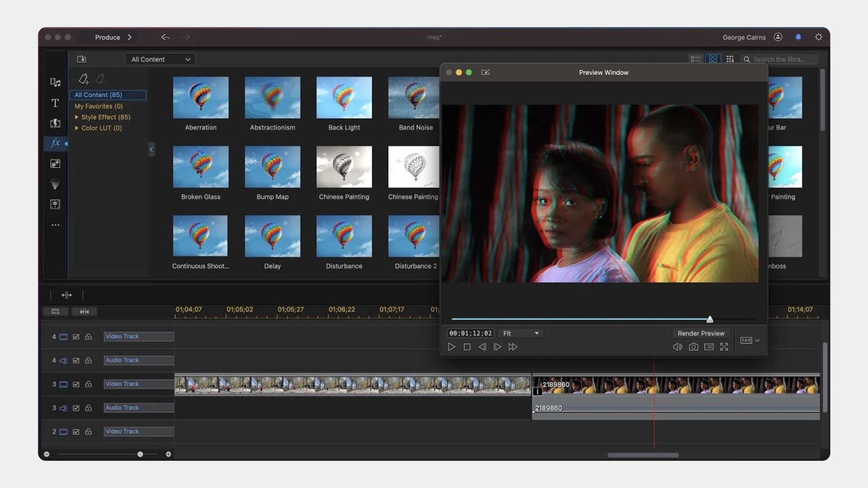The image size is (868, 488).
Task: Take a snapshot with the camera icon
Action: click(693, 347)
